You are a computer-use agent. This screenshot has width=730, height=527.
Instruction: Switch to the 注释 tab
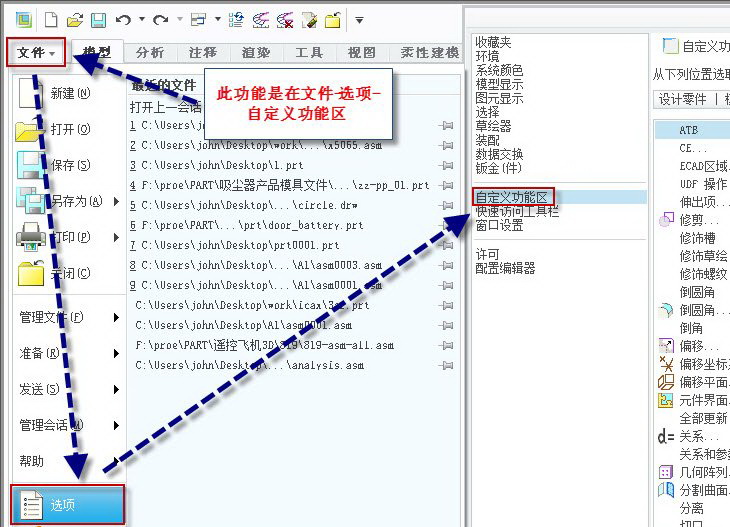click(x=203, y=53)
